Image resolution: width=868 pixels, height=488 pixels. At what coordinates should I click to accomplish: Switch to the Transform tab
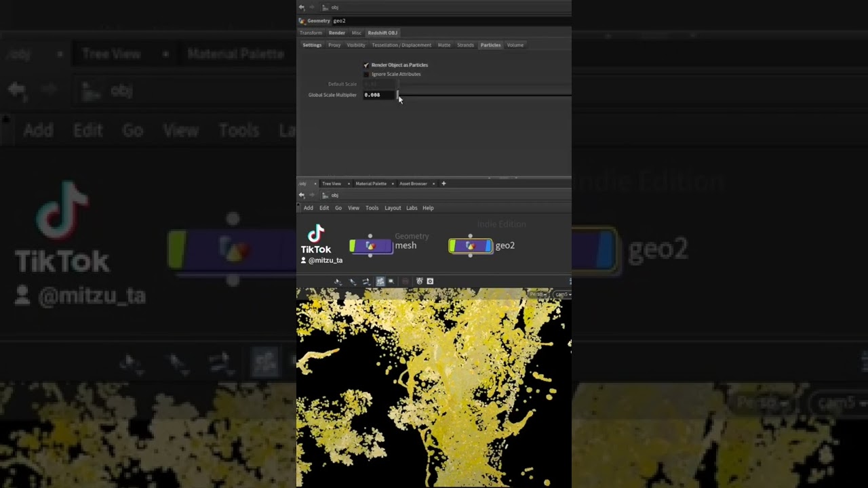coord(311,33)
